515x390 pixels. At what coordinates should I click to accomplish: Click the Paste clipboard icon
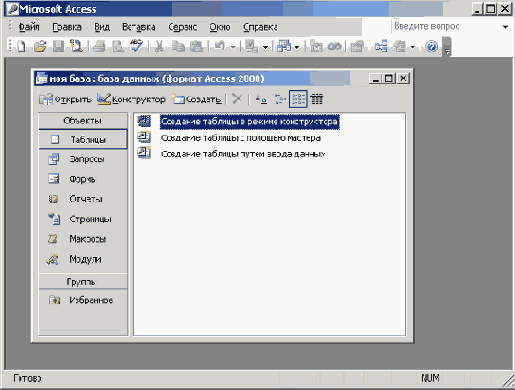click(x=196, y=46)
